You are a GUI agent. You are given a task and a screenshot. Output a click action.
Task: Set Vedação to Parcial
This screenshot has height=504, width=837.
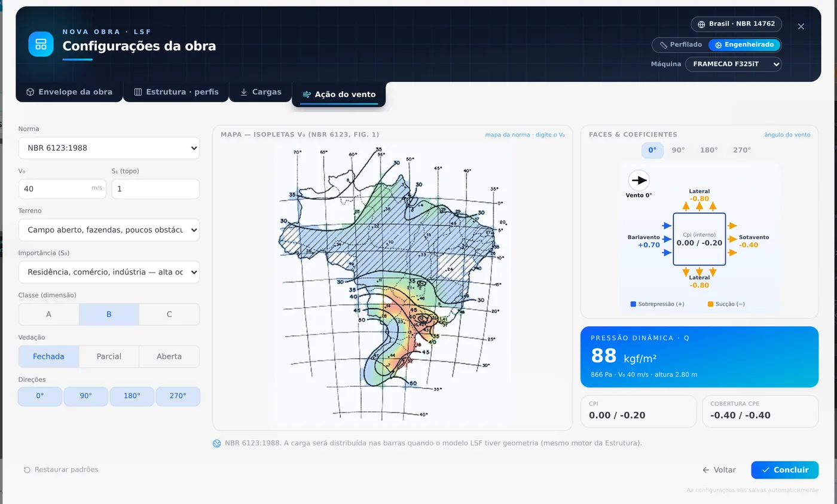[x=109, y=356]
